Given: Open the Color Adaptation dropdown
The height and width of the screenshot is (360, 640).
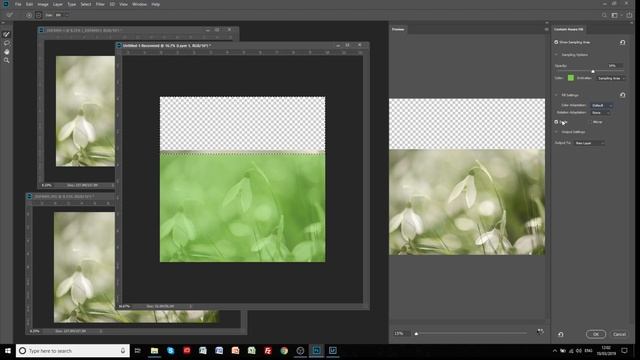Looking at the screenshot, I should click(x=602, y=105).
